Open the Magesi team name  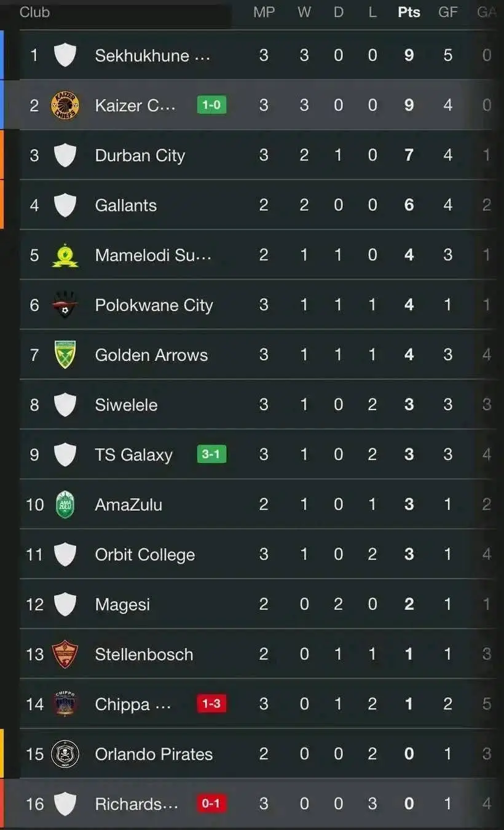click(122, 605)
